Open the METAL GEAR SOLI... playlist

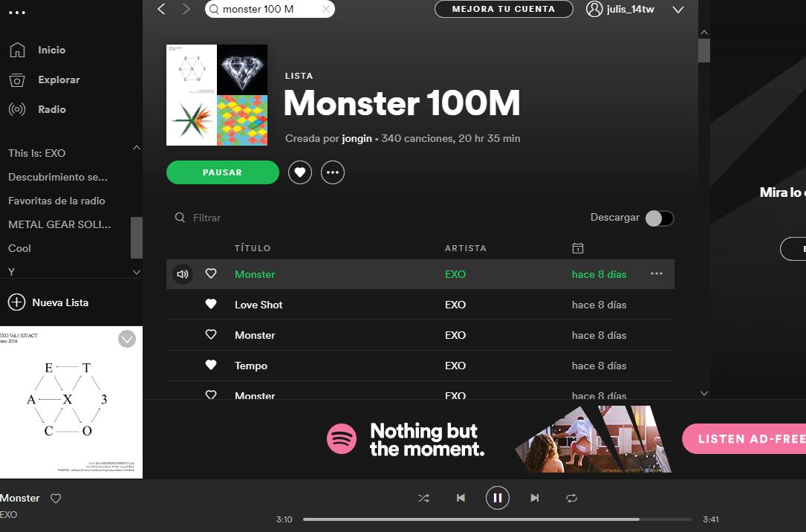[x=59, y=224]
